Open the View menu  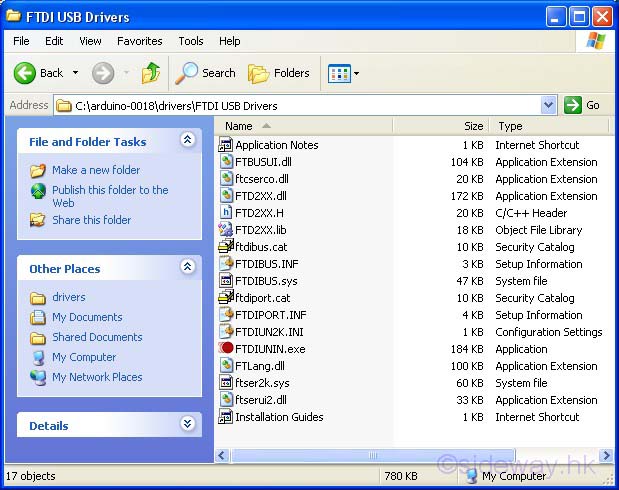pos(90,41)
